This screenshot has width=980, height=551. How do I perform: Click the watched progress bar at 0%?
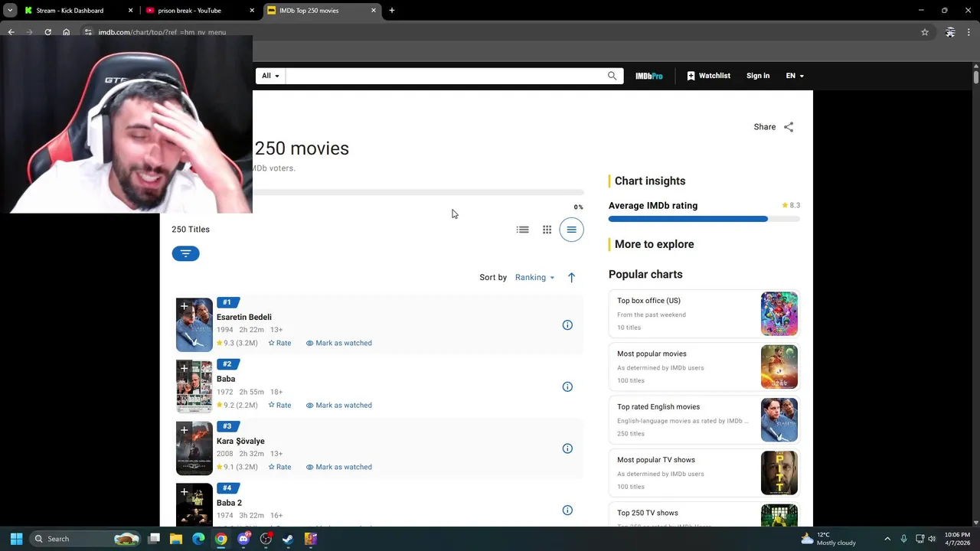[418, 192]
